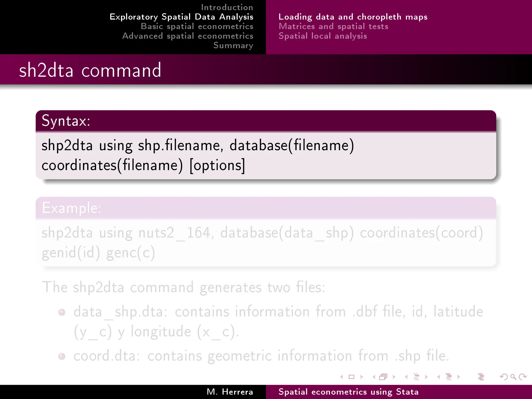
Task: Jump to next frame arrow
Action: [x=394, y=377]
